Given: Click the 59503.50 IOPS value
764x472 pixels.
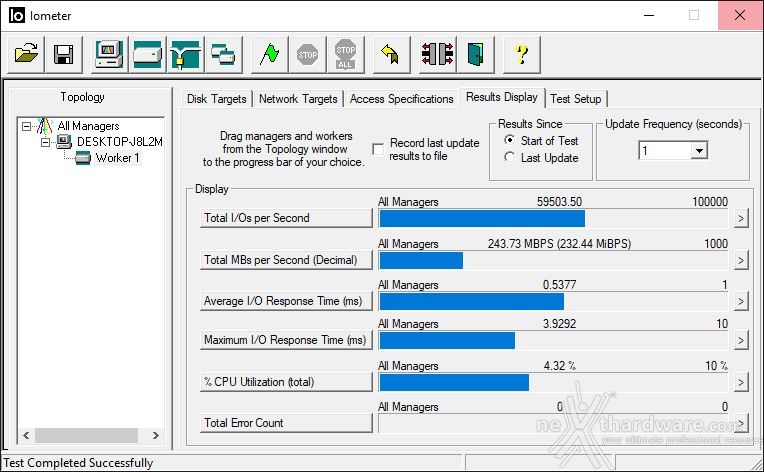Looking at the screenshot, I should [559, 202].
